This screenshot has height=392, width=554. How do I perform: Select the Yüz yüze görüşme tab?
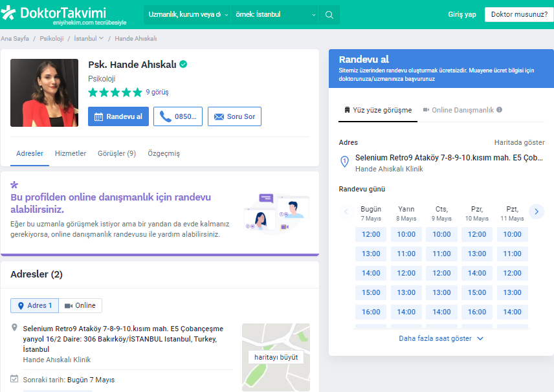pyautogui.click(x=378, y=110)
